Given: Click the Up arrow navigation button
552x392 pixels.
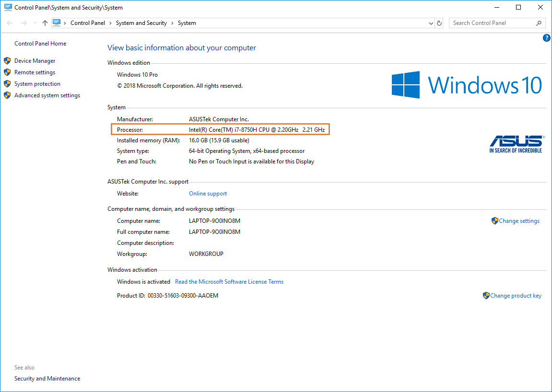Looking at the screenshot, I should click(45, 23).
